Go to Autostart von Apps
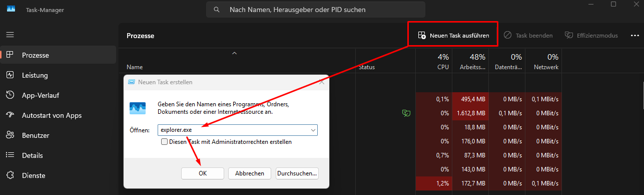 click(59, 115)
